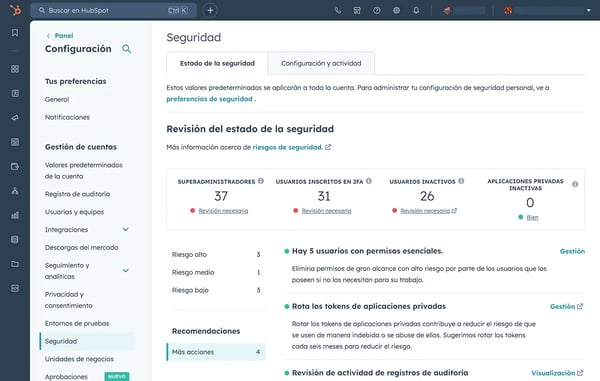This screenshot has height=381, width=600.
Task: Click Revisión necesaria under Superadministradores
Action: click(x=223, y=211)
